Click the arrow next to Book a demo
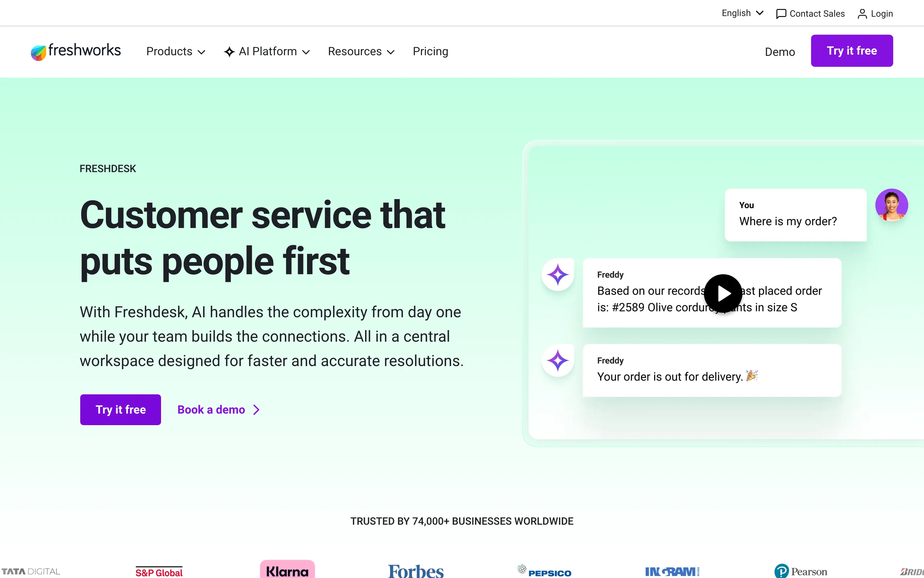 click(257, 410)
